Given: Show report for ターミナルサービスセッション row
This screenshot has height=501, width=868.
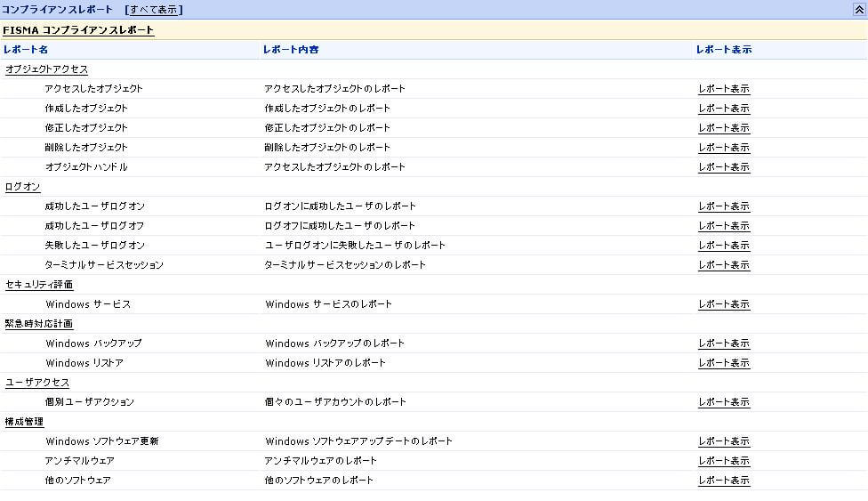Looking at the screenshot, I should [724, 265].
